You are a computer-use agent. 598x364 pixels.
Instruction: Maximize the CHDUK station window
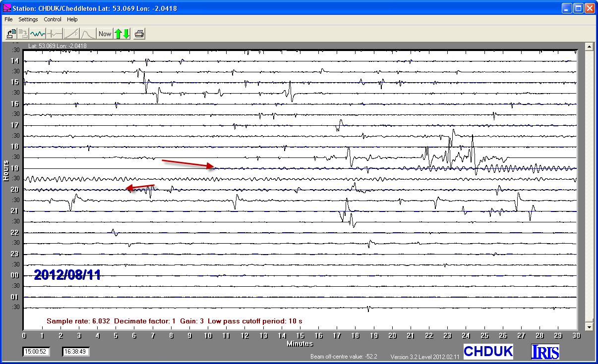tap(578, 8)
